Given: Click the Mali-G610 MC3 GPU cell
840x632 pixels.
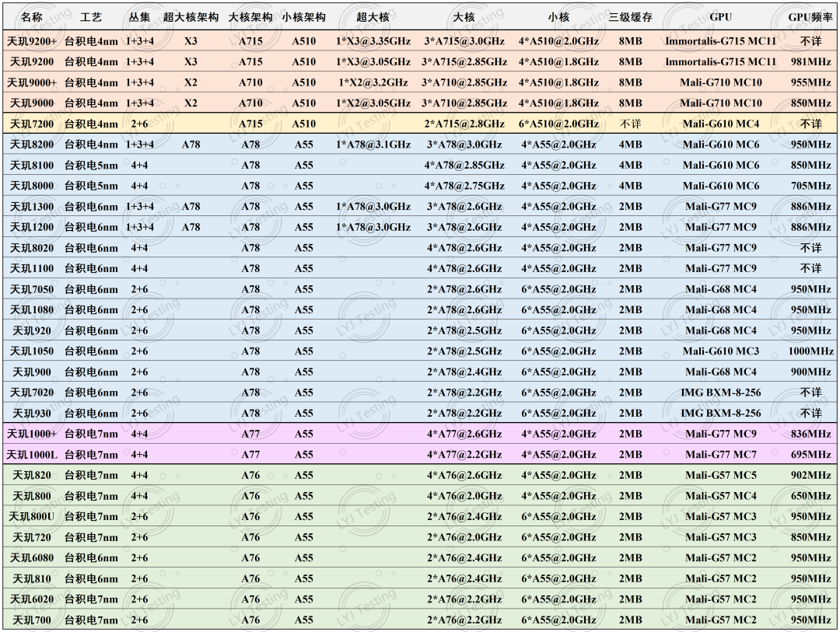Looking at the screenshot, I should [720, 351].
